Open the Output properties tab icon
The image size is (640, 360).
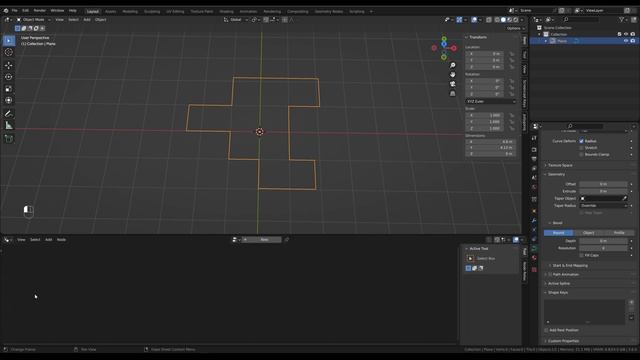(534, 159)
